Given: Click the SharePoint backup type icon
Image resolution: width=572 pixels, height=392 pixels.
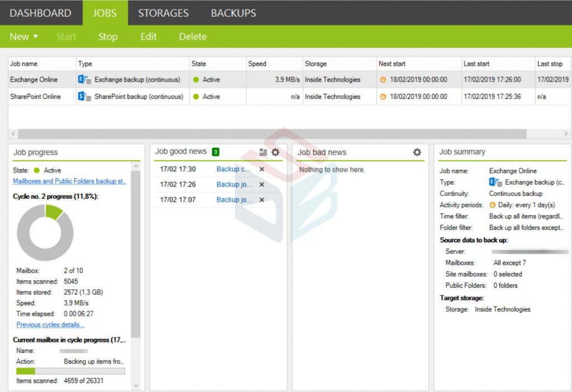Looking at the screenshot, I should point(84,97).
